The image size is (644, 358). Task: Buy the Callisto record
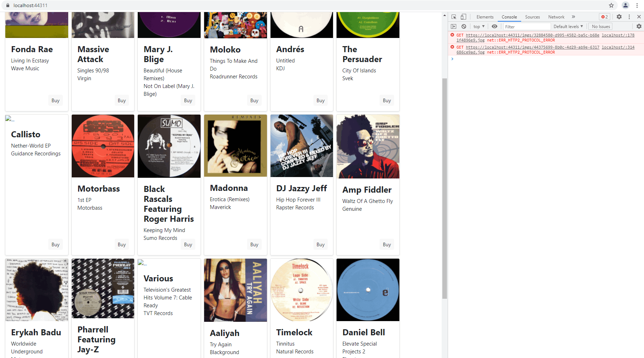pyautogui.click(x=55, y=244)
